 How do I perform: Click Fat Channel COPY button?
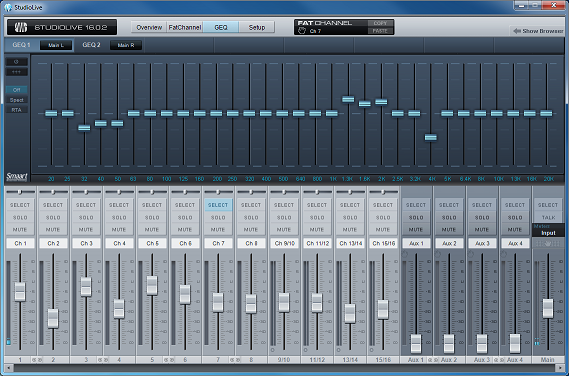coord(380,23)
